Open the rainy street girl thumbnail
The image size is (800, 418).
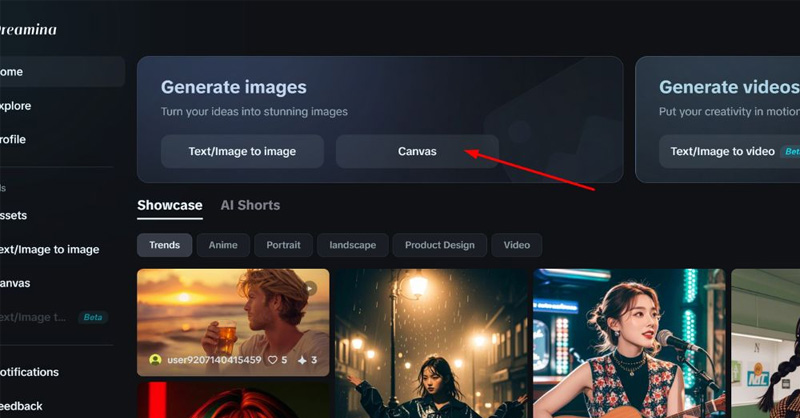tap(430, 342)
